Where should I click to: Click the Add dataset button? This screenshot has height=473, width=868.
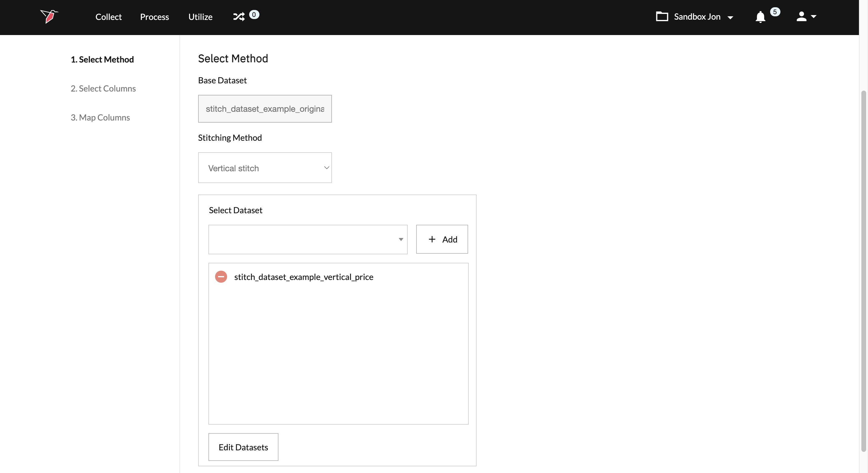(442, 239)
